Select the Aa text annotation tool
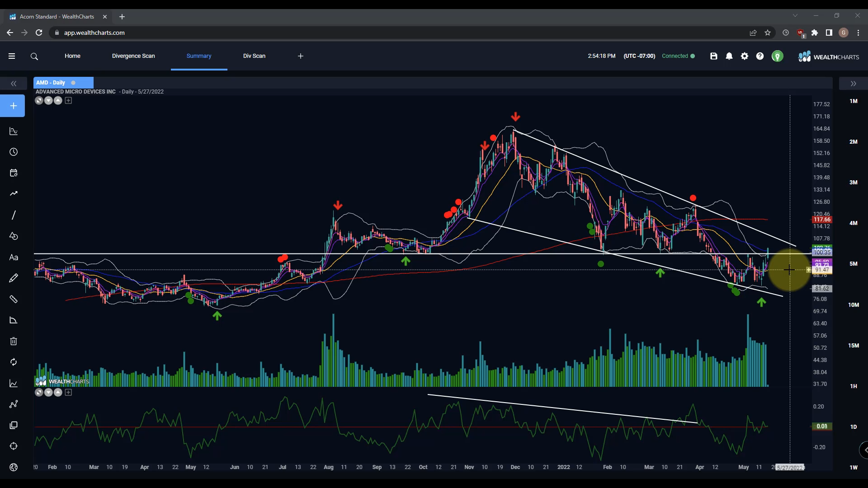Image resolution: width=868 pixels, height=488 pixels. tap(14, 257)
